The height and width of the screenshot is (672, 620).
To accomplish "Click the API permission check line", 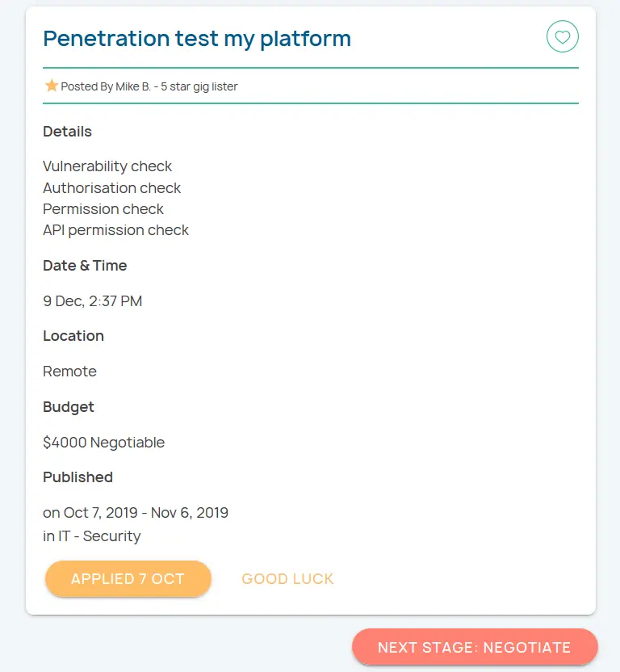I will (x=116, y=230).
